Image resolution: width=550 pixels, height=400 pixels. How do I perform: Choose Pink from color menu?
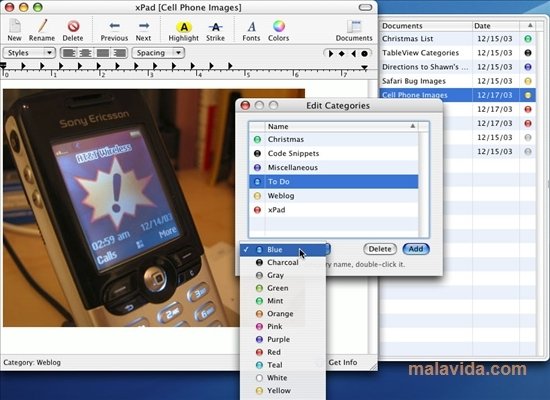(283, 326)
